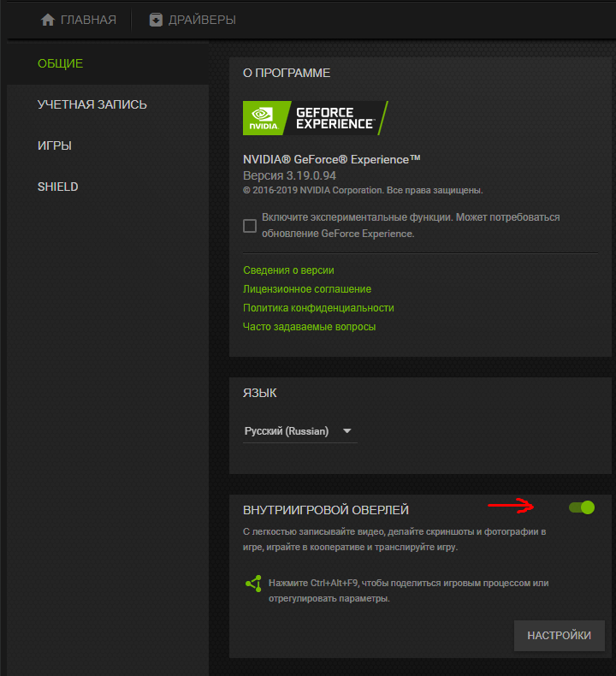Turn off the in-game overlay toggle
This screenshot has height=676, width=616.
(x=582, y=507)
